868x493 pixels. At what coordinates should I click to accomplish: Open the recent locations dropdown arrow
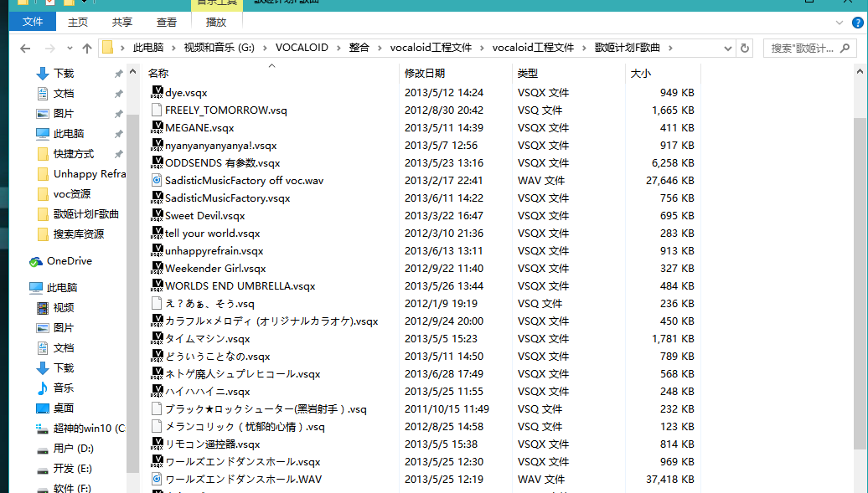[70, 49]
